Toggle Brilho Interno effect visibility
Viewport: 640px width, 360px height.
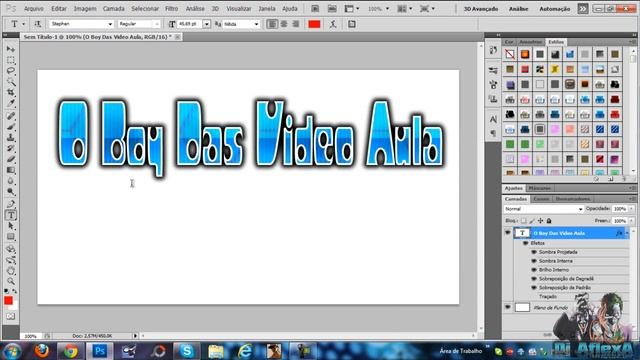click(x=534, y=270)
